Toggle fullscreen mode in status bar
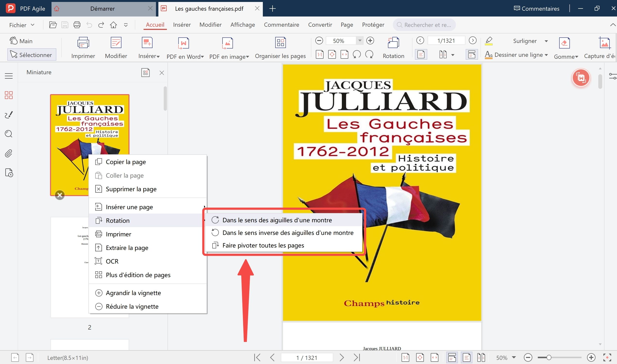617x364 pixels. click(x=607, y=358)
